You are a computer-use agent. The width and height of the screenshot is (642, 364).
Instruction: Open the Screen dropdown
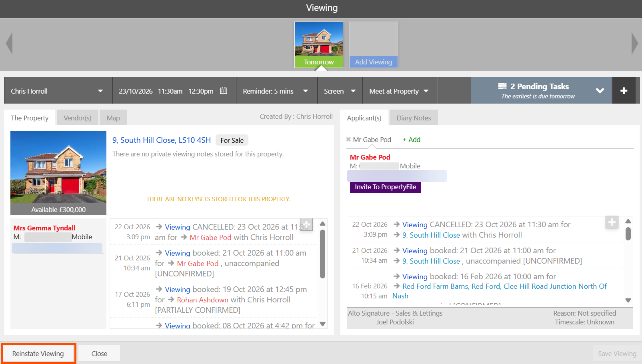click(x=340, y=91)
